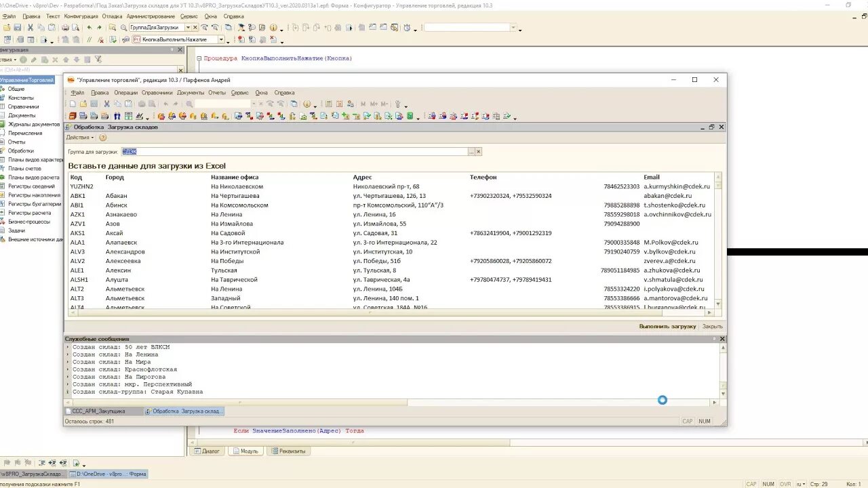
Task: Click Print icon in Configurator toolbar
Action: point(65,28)
